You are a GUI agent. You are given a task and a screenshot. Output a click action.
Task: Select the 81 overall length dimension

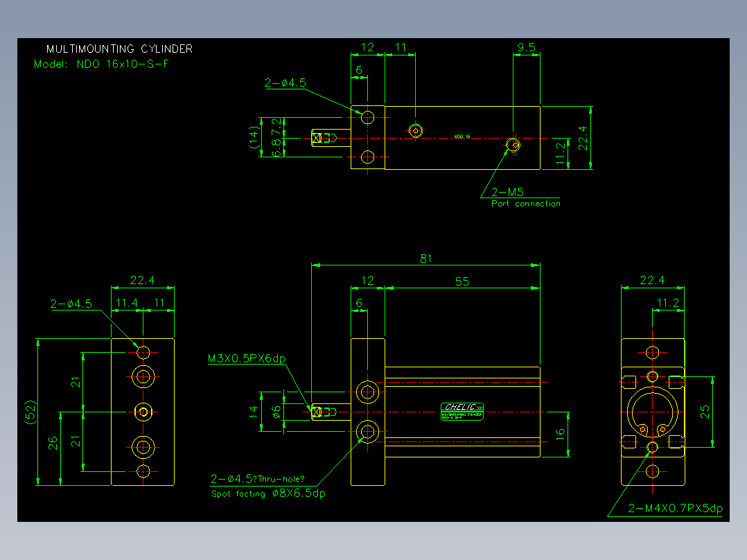(426, 259)
